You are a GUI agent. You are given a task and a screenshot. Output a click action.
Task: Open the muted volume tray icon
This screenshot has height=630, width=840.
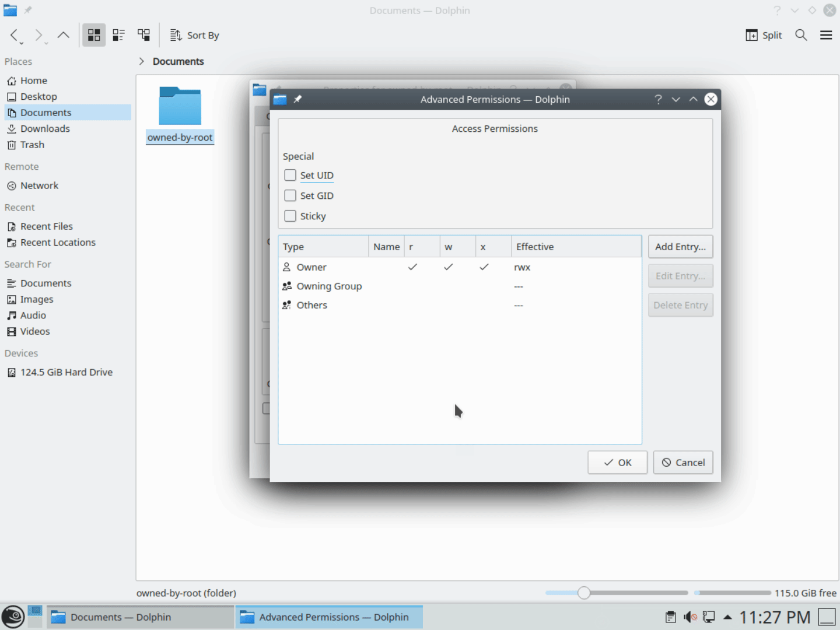(x=690, y=617)
